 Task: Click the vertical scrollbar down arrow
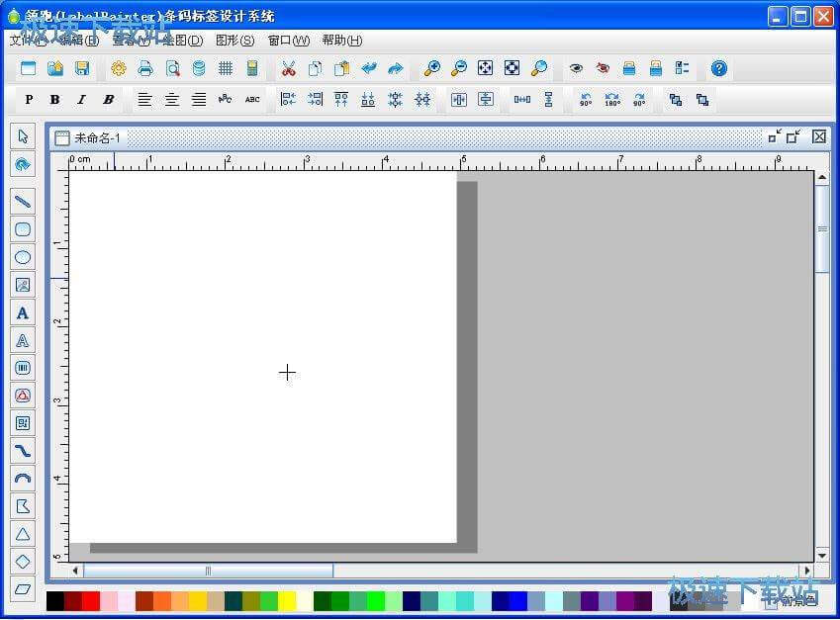pos(822,557)
